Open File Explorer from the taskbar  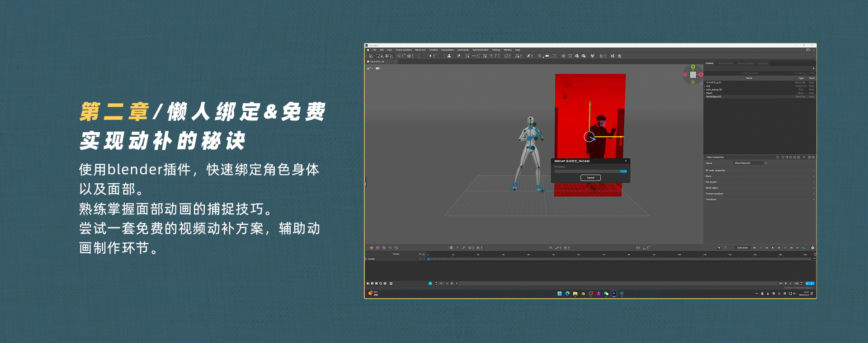(x=575, y=294)
